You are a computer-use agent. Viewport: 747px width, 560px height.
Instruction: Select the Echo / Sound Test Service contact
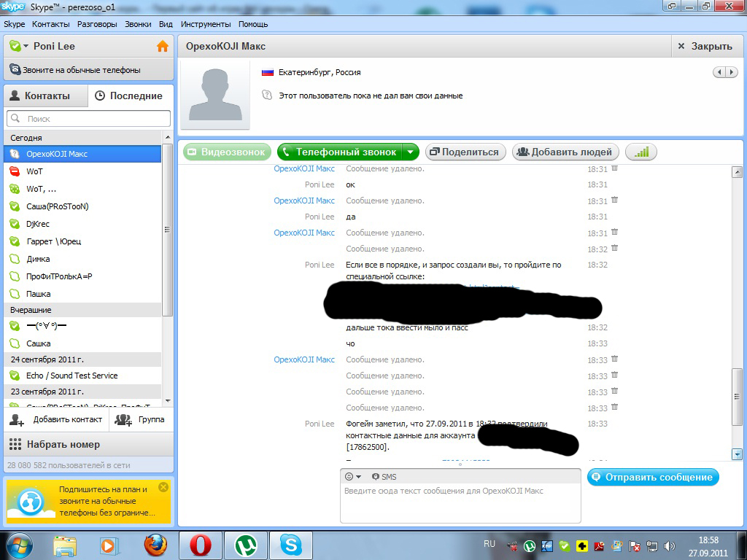pos(71,376)
